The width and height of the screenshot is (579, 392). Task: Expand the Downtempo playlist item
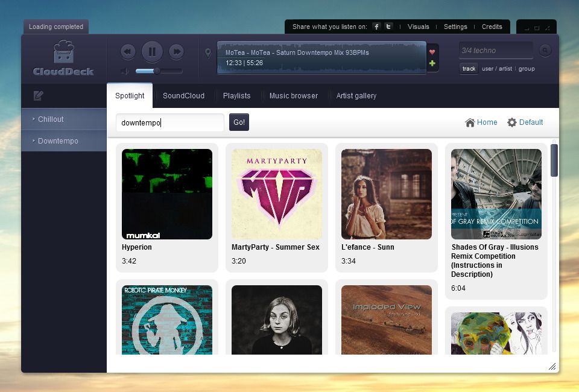[58, 141]
